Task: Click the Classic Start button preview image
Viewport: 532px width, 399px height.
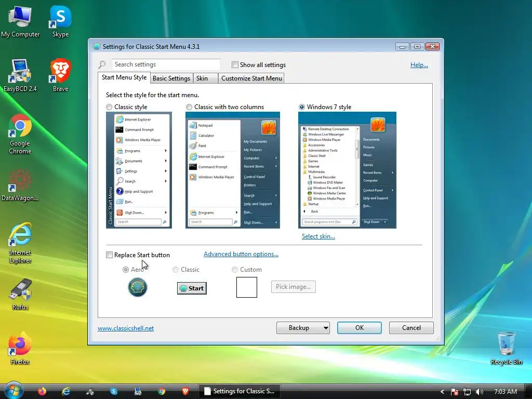Action: (x=192, y=288)
